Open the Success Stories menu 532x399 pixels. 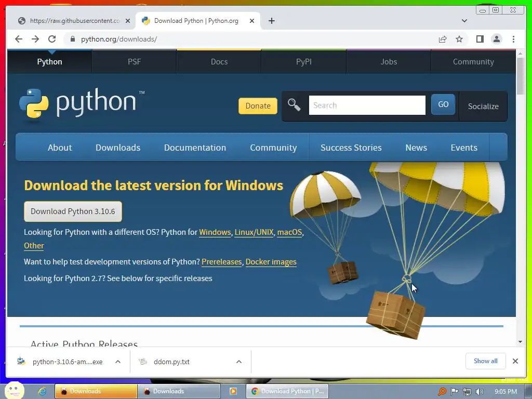pos(351,148)
